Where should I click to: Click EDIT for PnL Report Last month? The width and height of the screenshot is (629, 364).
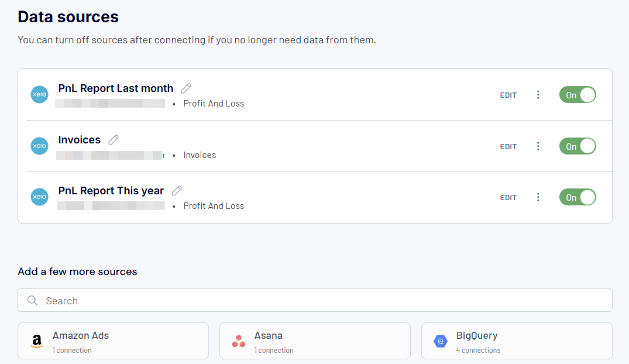tap(508, 95)
